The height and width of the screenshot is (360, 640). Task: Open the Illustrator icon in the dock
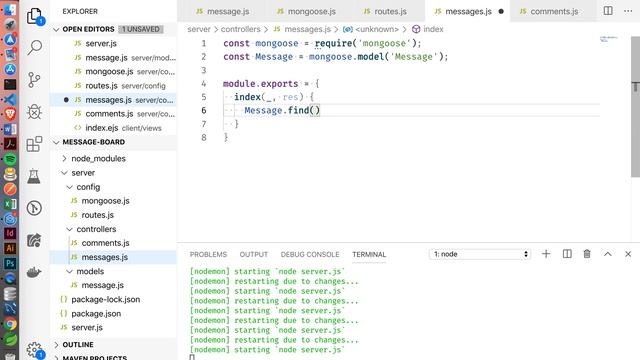tap(10, 248)
